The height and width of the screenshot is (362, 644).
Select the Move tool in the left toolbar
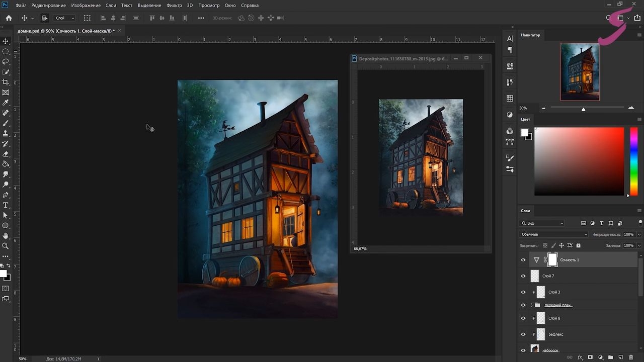pos(6,41)
